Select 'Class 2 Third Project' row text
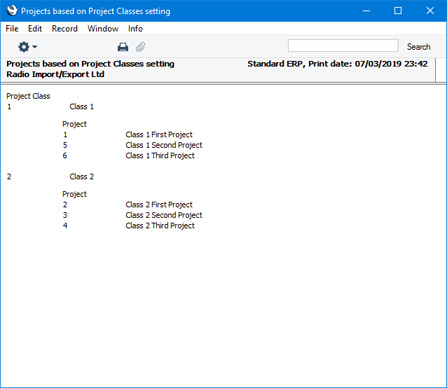The height and width of the screenshot is (388, 447). coord(160,226)
